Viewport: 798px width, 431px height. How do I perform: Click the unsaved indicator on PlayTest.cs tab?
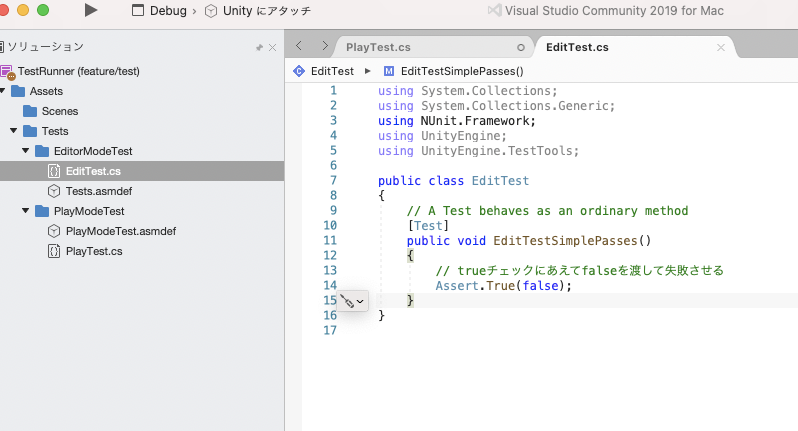(521, 47)
